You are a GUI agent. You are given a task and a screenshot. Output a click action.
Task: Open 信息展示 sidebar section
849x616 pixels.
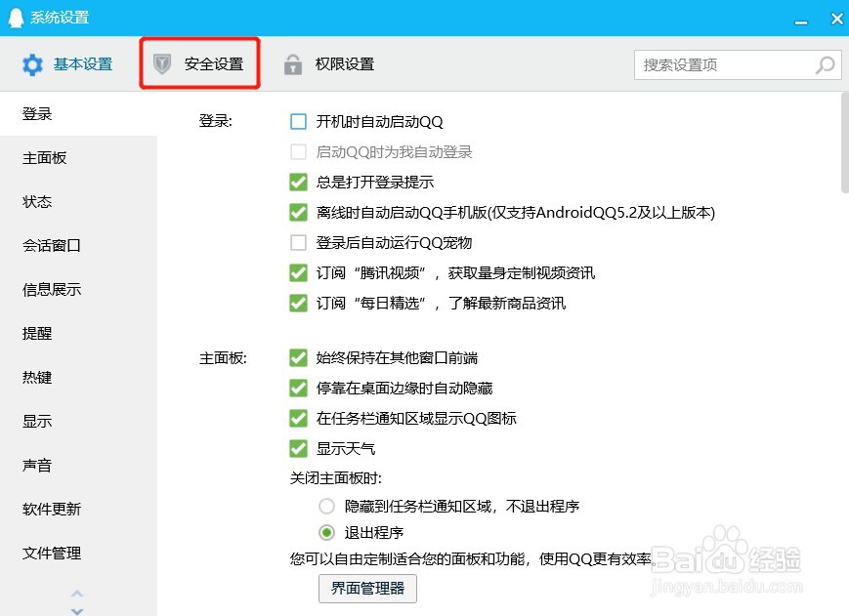tap(78, 289)
